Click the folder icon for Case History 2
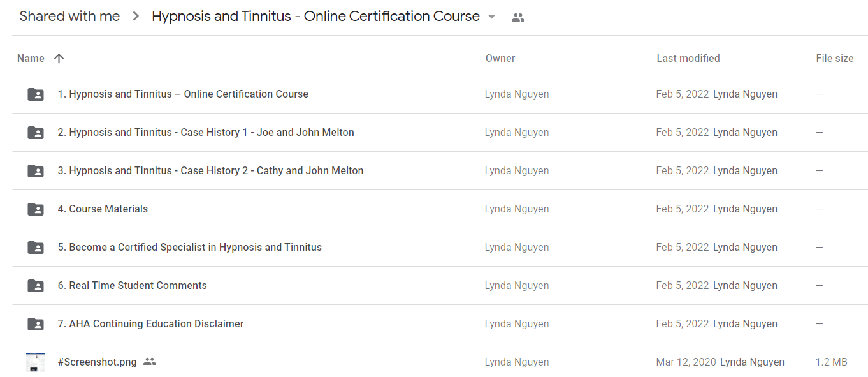 click(x=36, y=171)
